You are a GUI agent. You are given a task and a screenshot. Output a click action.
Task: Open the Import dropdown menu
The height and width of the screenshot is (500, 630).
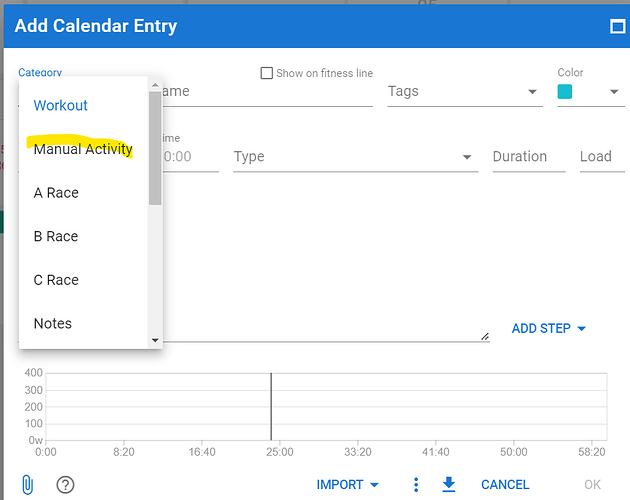pos(347,485)
